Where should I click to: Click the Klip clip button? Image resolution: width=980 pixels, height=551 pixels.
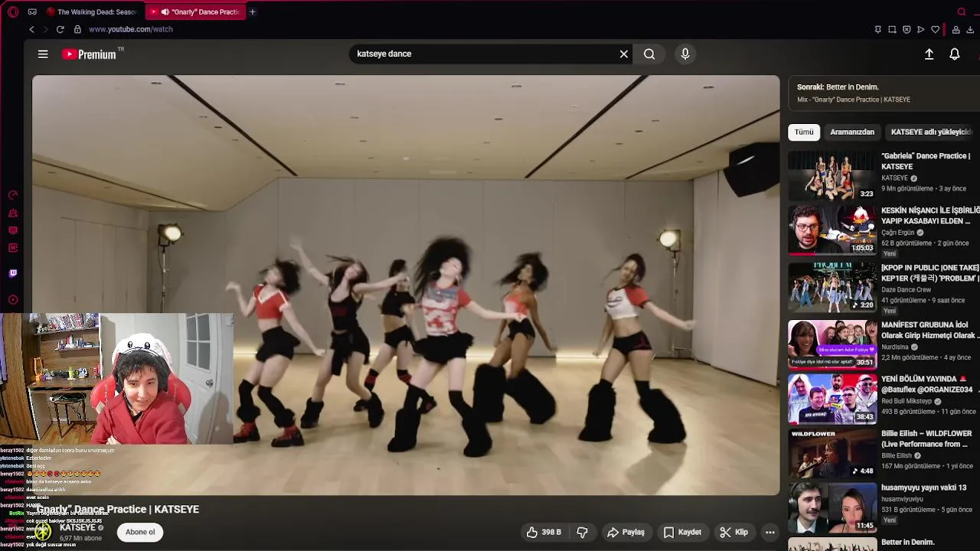734,532
